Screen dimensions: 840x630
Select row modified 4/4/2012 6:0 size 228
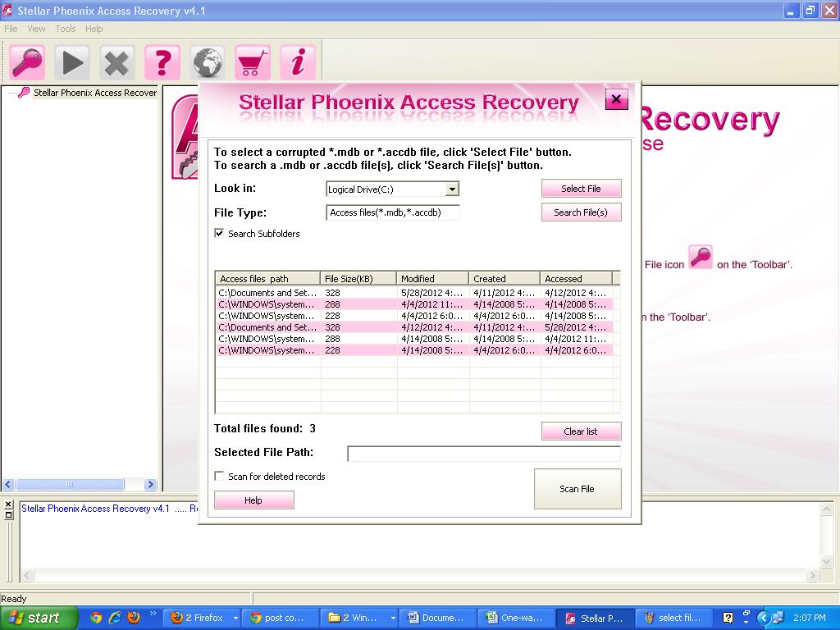coord(414,316)
